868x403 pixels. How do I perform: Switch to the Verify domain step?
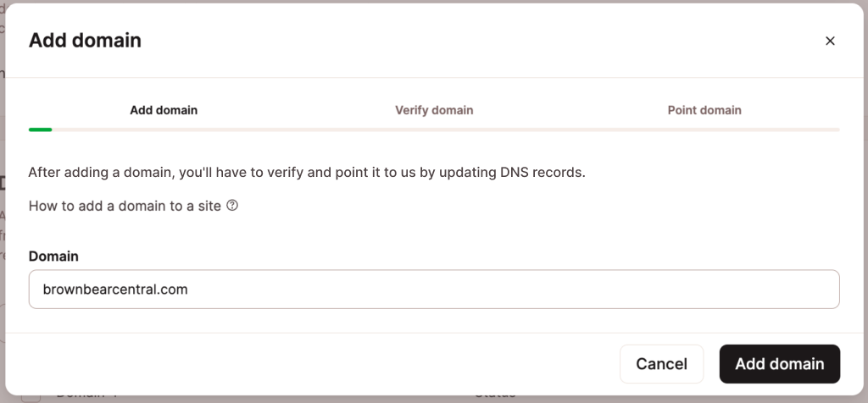click(434, 110)
